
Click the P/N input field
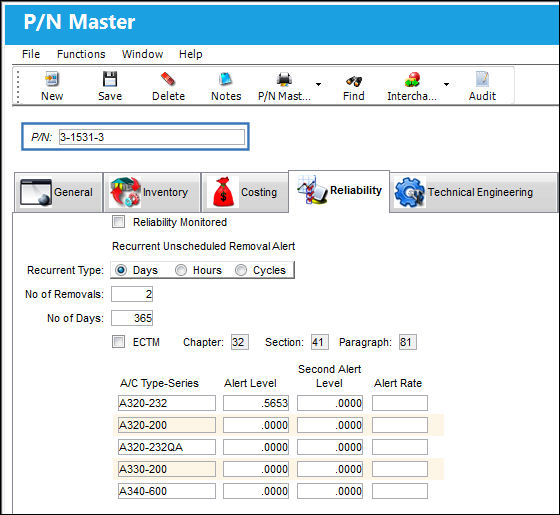click(x=152, y=137)
